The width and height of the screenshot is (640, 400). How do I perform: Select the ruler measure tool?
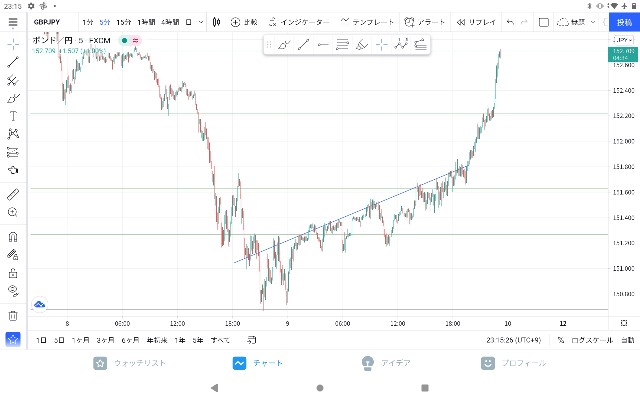point(13,194)
